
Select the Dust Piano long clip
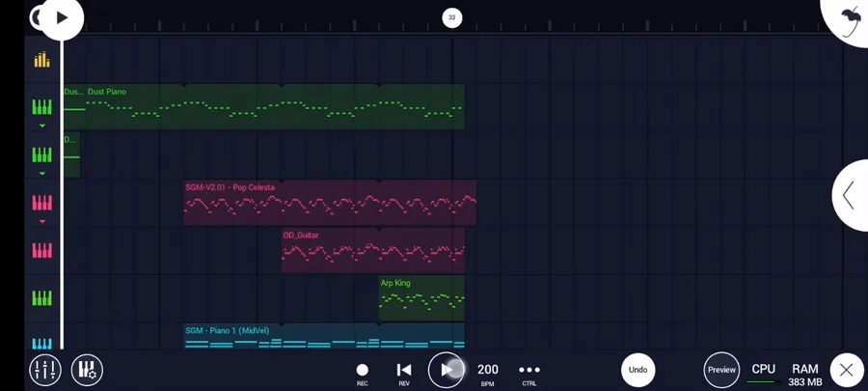tap(275, 107)
